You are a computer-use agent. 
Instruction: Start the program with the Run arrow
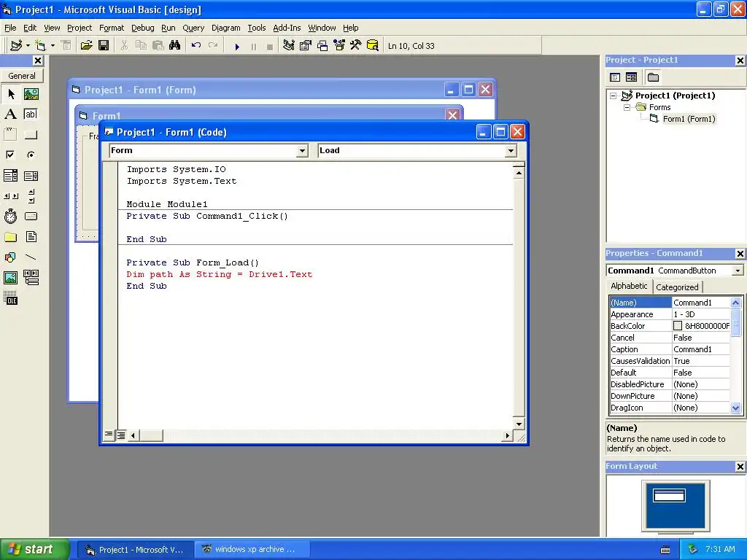237,46
